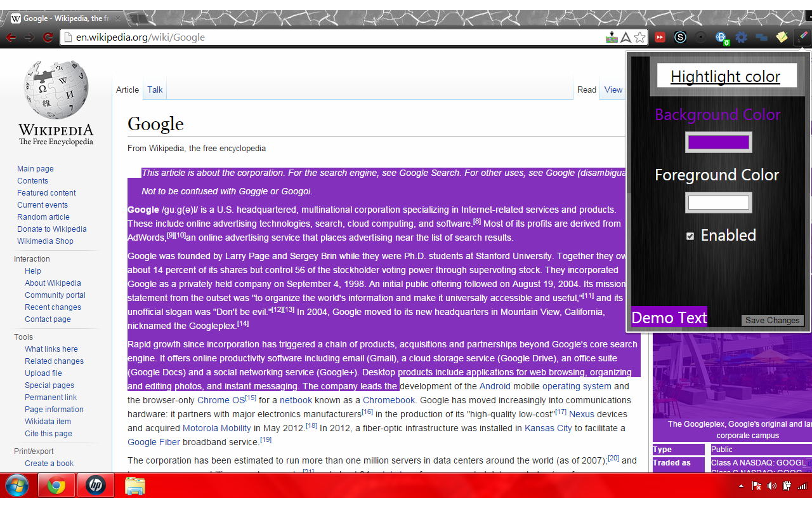Image resolution: width=812 pixels, height=508 pixels.
Task: Get the Permanent link
Action: point(51,398)
